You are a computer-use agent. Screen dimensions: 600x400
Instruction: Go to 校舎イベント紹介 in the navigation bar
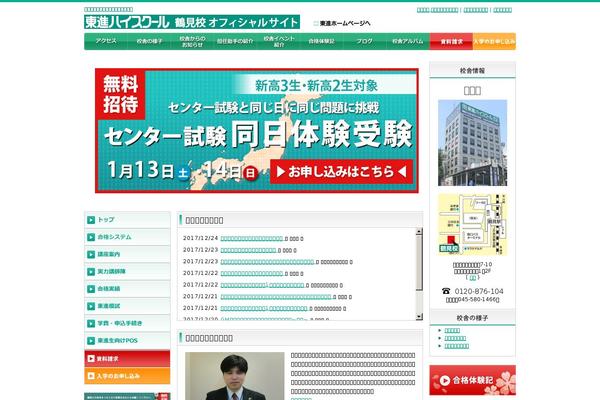tap(279, 41)
